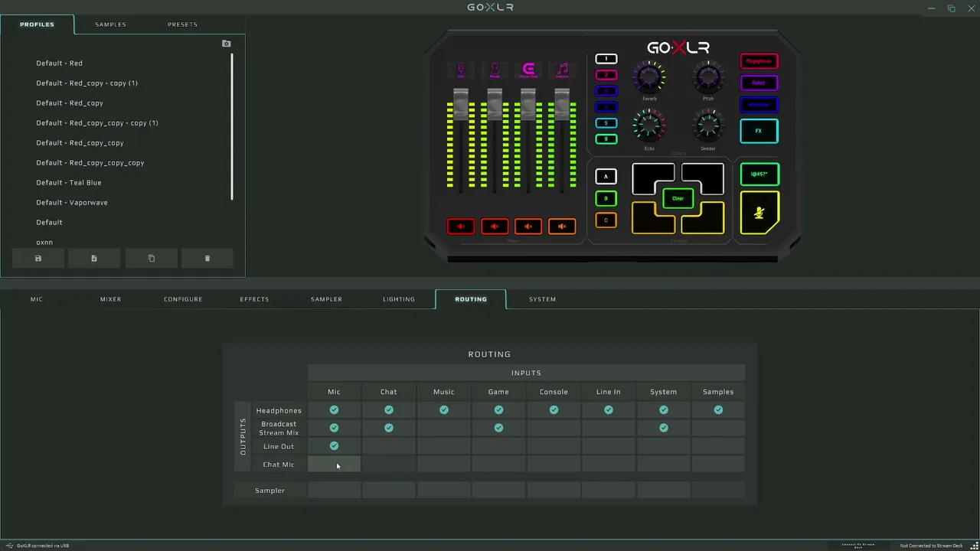980x551 pixels.
Task: Click the Megaphone effect button
Action: [759, 61]
